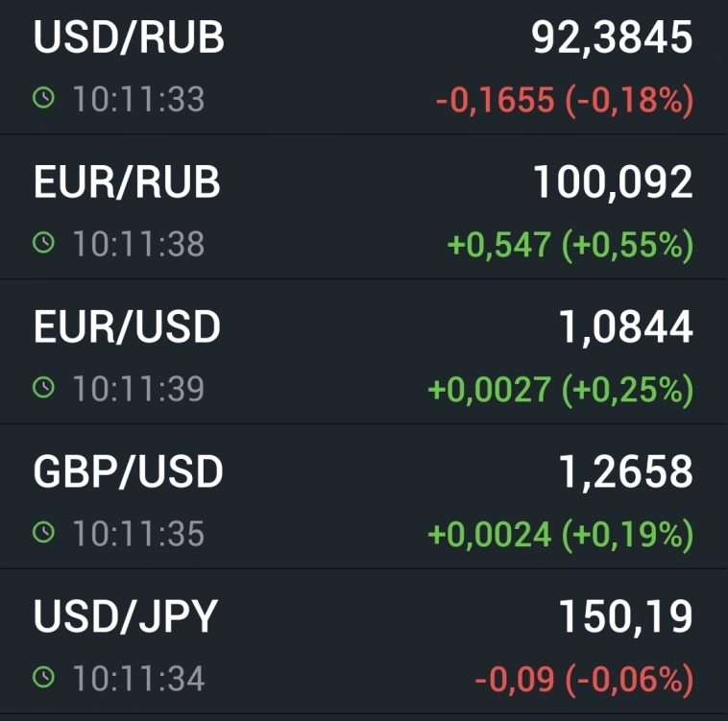
Task: Open the USD/JPY currency pair
Action: [x=125, y=617]
